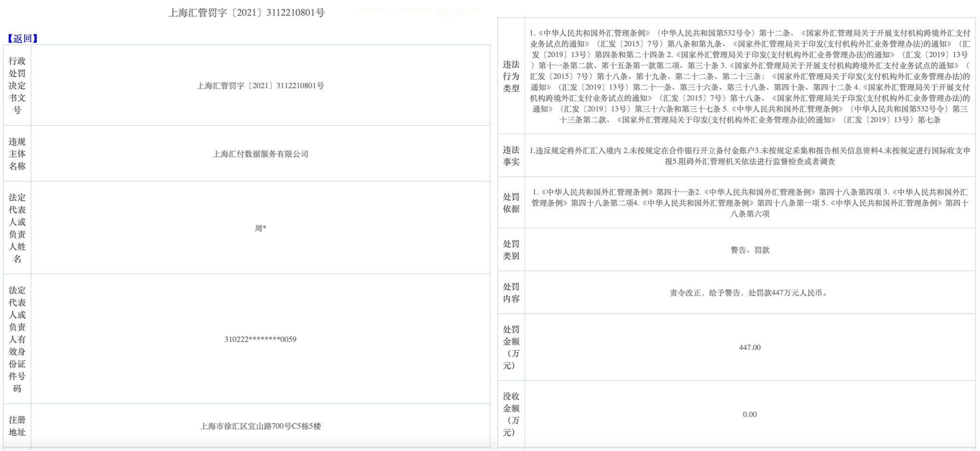
Task: Click the penalty content text 责令改正，给予警告
Action: (750, 293)
